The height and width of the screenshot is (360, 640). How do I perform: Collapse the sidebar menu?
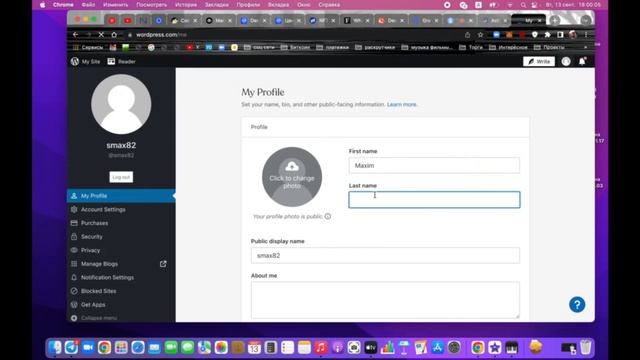[x=121, y=318]
